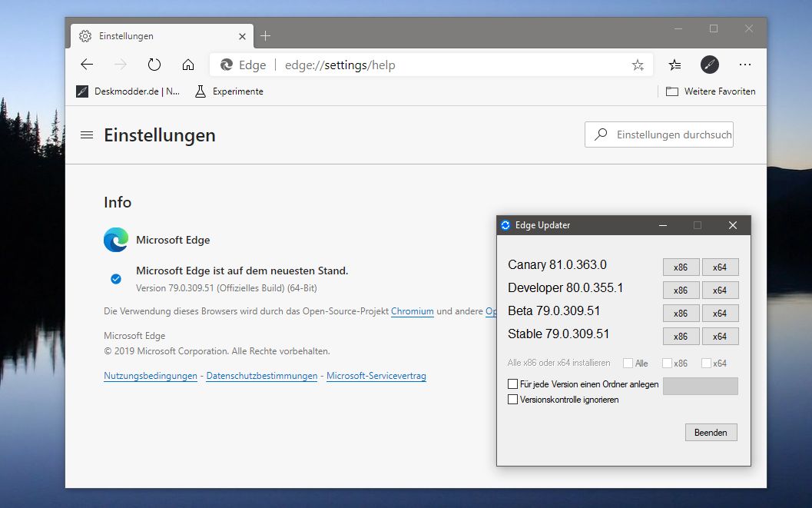Click the Beenden button
The height and width of the screenshot is (508, 812).
[x=711, y=433]
